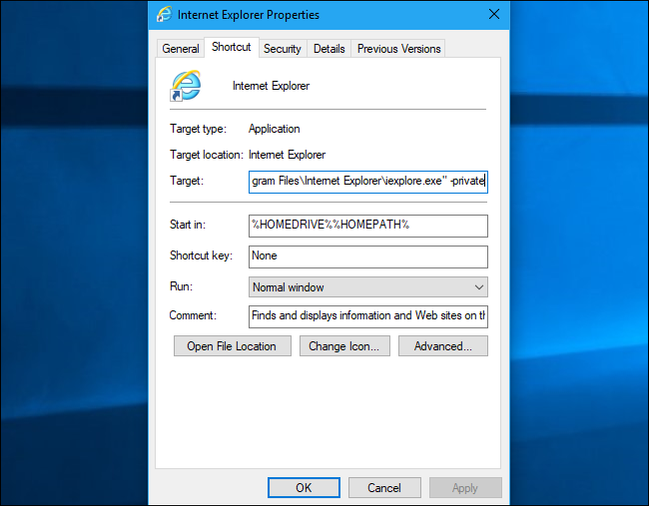View the Previous Versions tab

pos(398,48)
